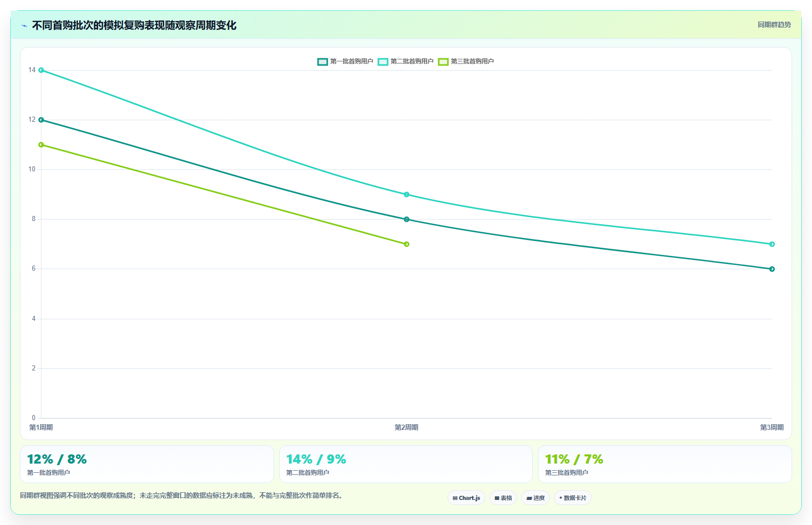812x525 pixels.
Task: Click the 第二批首购用户 legend color box
Action: pos(383,62)
